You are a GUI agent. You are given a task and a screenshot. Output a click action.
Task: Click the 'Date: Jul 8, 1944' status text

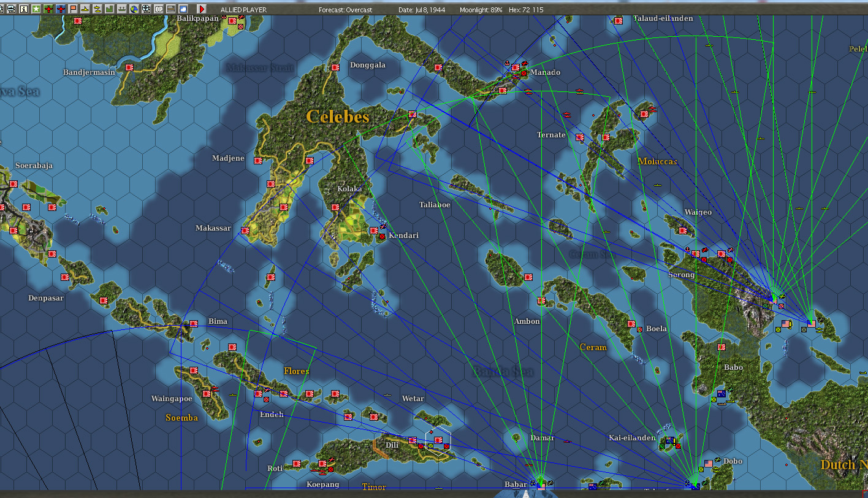pyautogui.click(x=422, y=10)
